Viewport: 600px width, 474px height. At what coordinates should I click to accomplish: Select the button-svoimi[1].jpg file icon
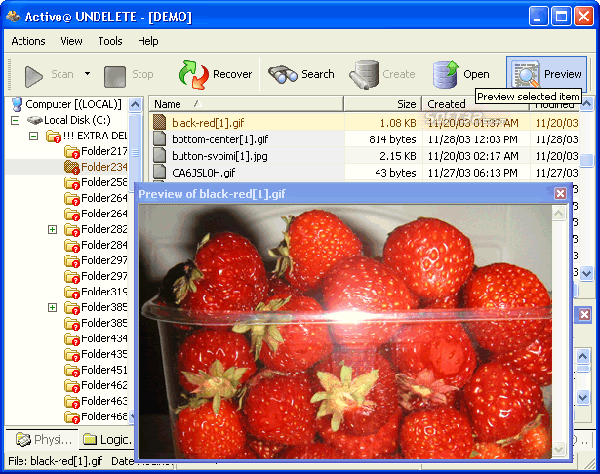point(160,156)
